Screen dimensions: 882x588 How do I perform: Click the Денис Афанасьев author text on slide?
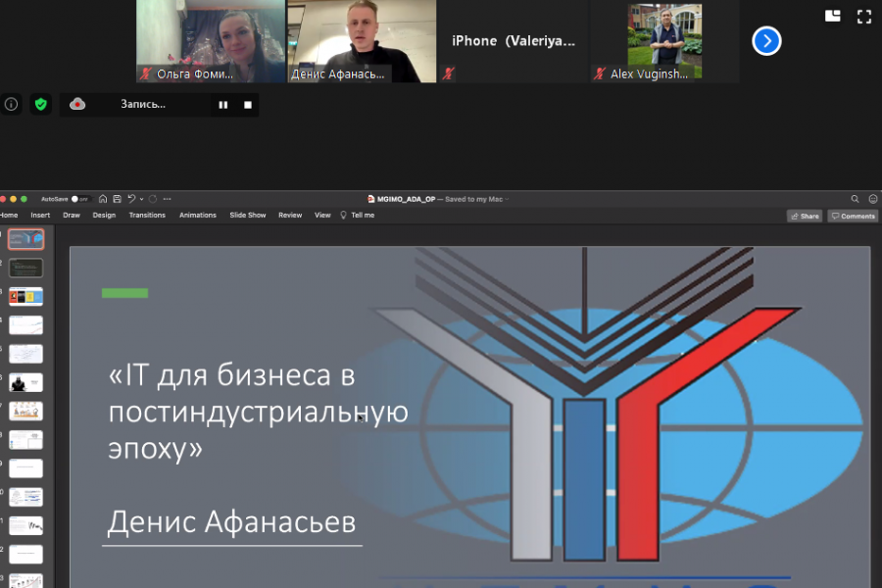(x=231, y=521)
